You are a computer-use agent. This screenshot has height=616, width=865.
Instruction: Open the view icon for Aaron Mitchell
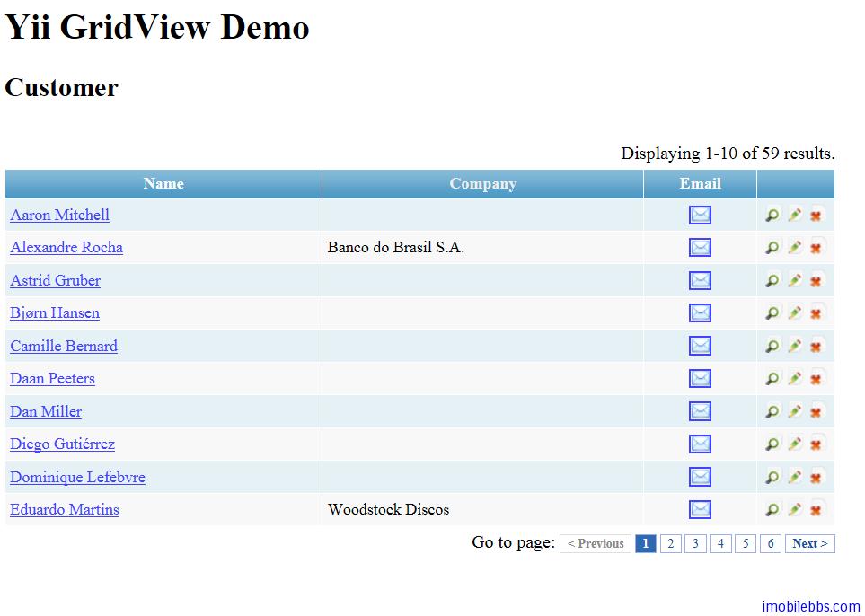coord(772,215)
